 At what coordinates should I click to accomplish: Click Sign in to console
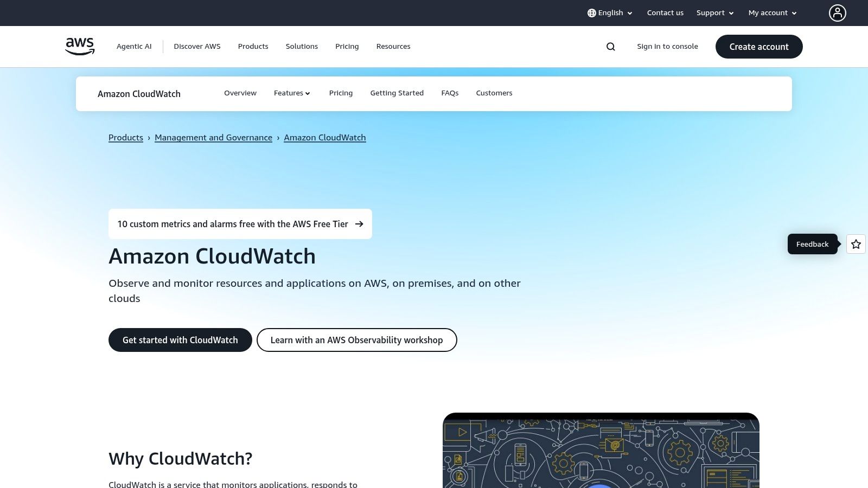667,46
